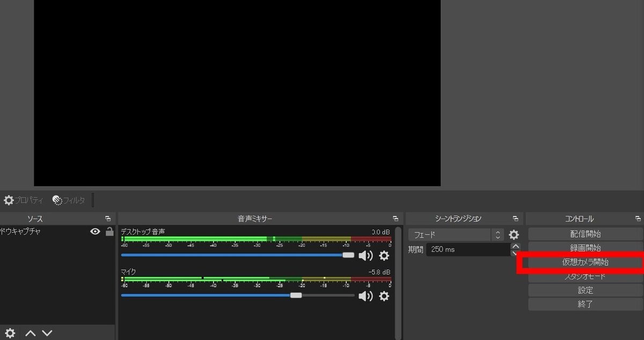
Task: Mute マイク speaker icon
Action: tap(365, 296)
